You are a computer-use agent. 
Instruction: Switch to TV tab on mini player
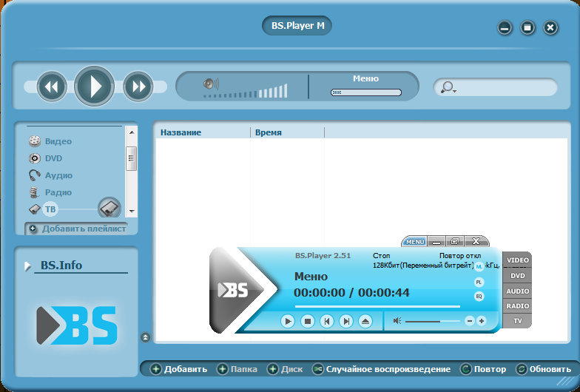click(x=518, y=321)
